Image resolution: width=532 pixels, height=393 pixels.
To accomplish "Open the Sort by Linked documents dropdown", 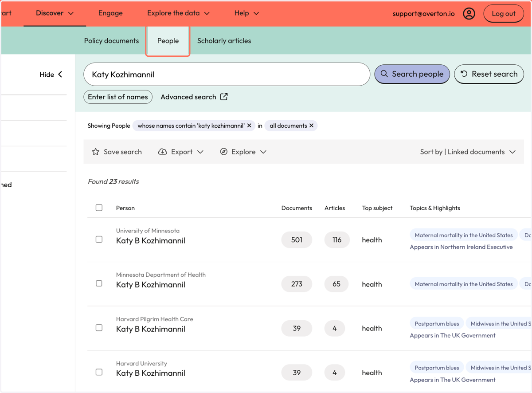I will [x=468, y=152].
